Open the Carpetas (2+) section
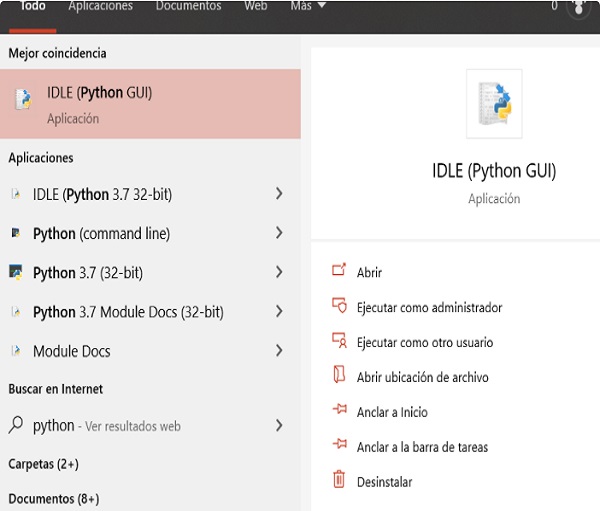Image resolution: width=600 pixels, height=511 pixels. click(44, 464)
